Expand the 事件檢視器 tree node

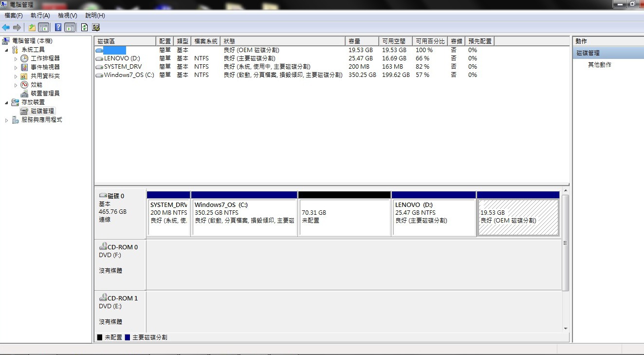[16, 68]
